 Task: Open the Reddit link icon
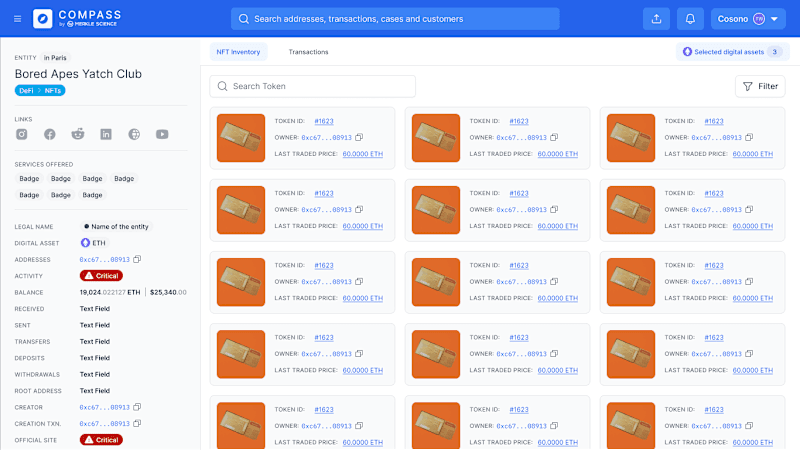click(78, 134)
